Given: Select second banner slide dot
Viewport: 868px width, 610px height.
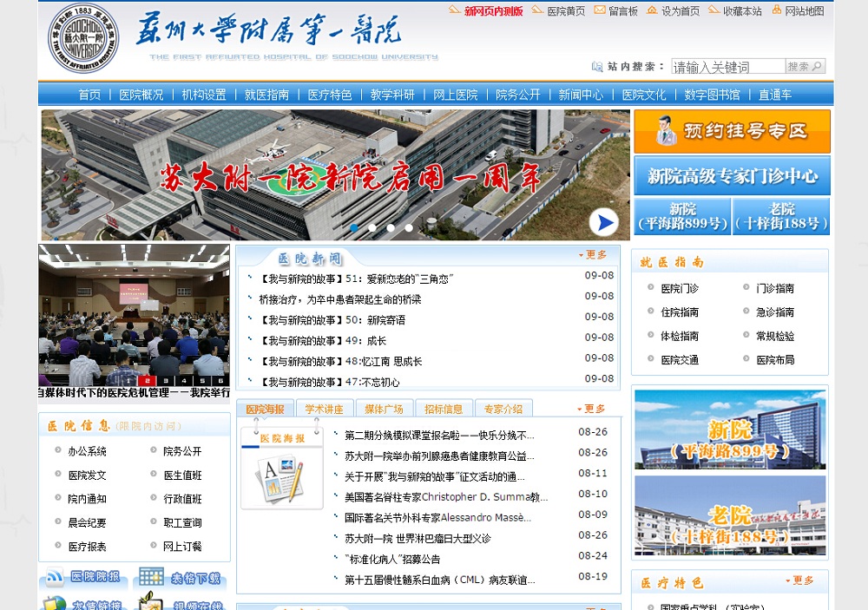Looking at the screenshot, I should 372,227.
